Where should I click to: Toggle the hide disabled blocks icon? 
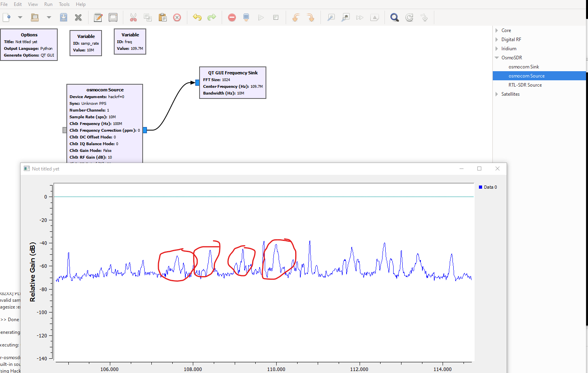point(374,17)
